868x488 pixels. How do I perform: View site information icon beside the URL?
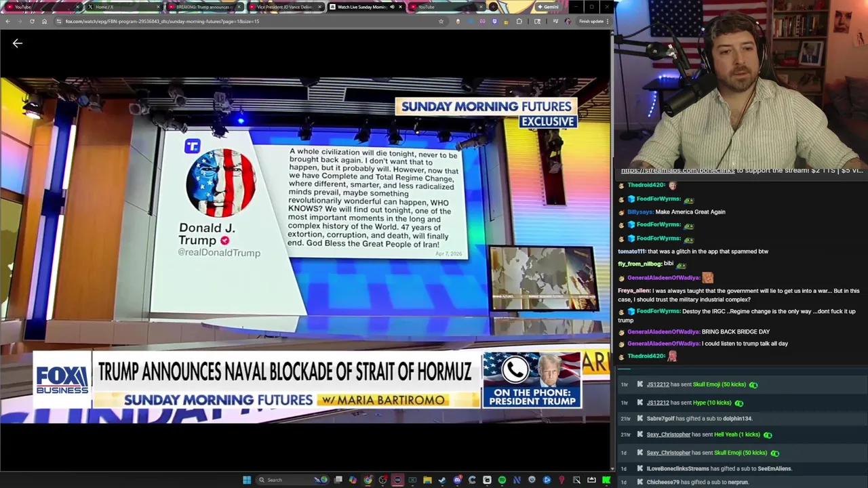(59, 21)
